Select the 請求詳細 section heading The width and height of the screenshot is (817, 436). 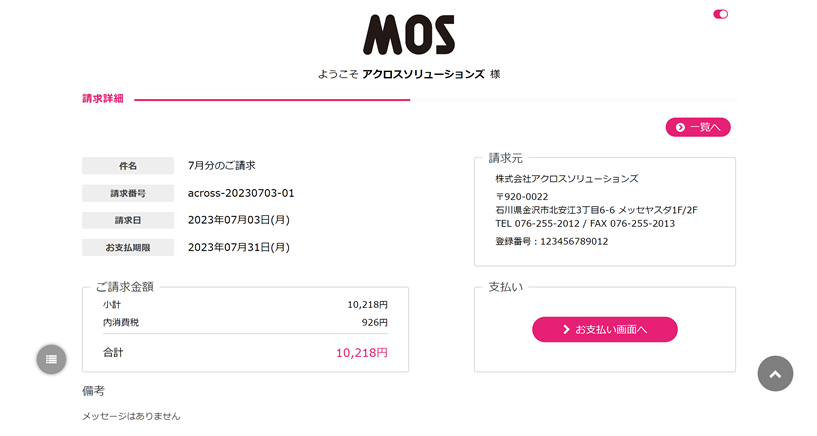103,98
